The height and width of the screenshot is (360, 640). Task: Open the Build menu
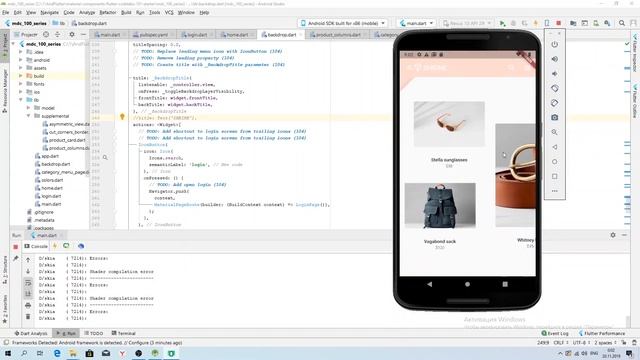click(126, 13)
